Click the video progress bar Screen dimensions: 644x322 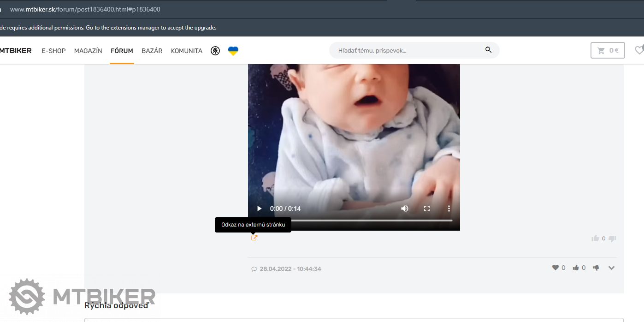pos(369,221)
